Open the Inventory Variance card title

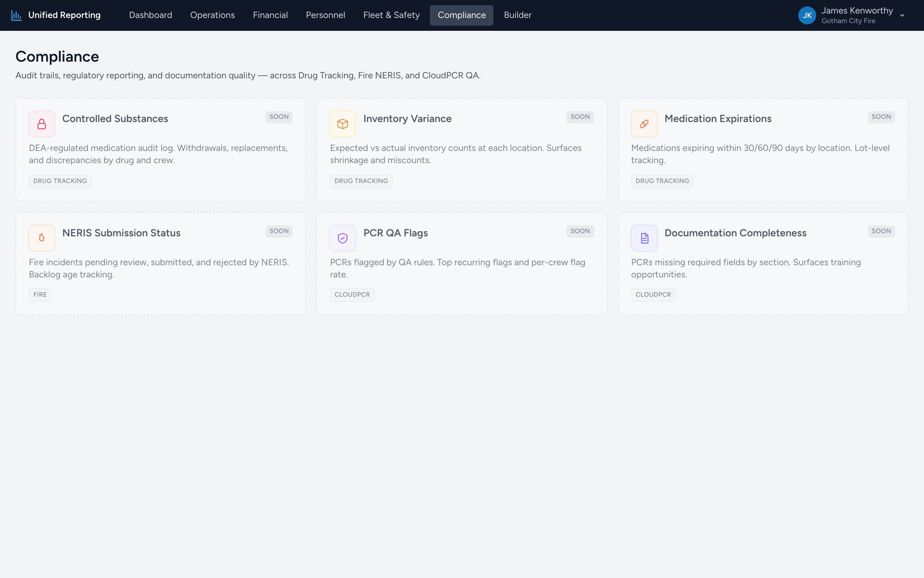click(407, 119)
